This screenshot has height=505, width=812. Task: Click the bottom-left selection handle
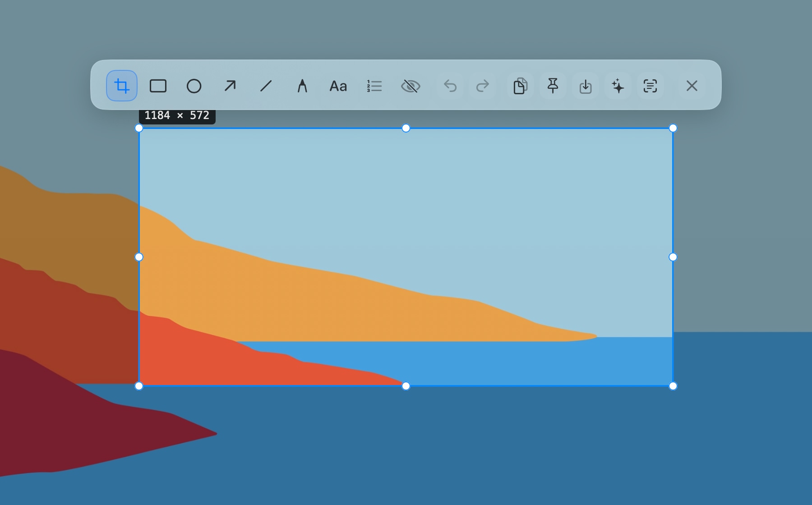click(x=139, y=386)
